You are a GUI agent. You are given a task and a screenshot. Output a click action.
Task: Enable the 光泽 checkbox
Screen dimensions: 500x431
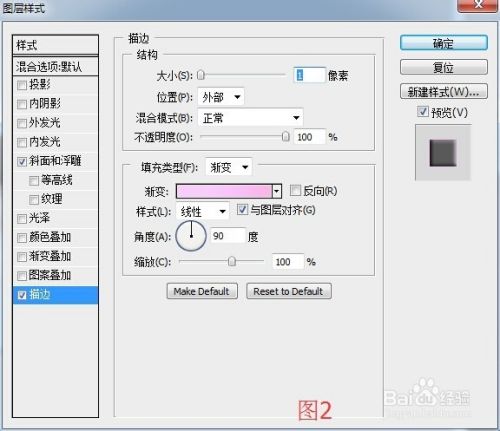tap(22, 219)
